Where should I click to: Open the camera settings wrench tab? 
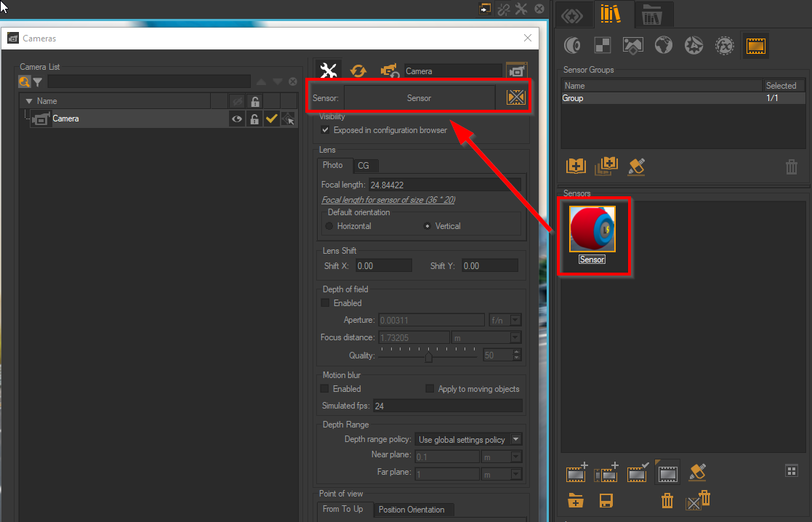point(329,69)
